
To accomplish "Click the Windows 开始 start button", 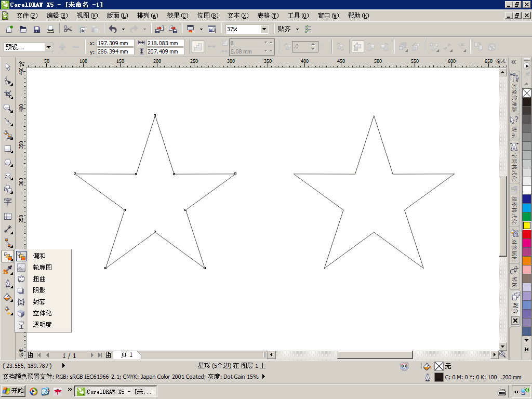I will (13, 391).
